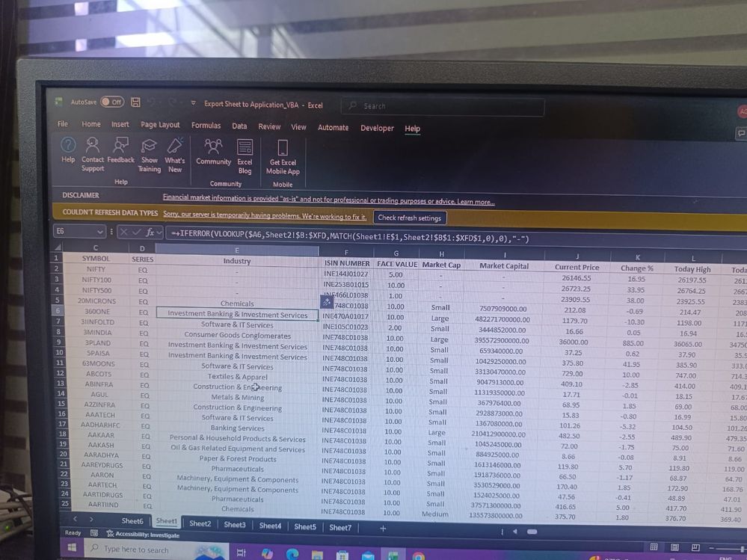Screen dimensions: 747x560
Task: Switch to the Insert ribbon tab
Action: 120,125
